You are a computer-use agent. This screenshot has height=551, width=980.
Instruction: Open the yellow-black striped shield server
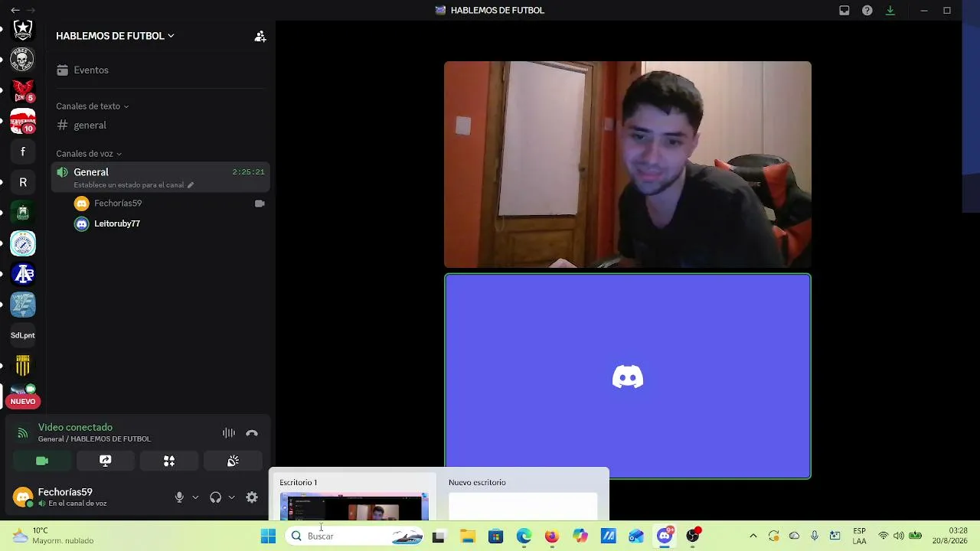pyautogui.click(x=23, y=367)
